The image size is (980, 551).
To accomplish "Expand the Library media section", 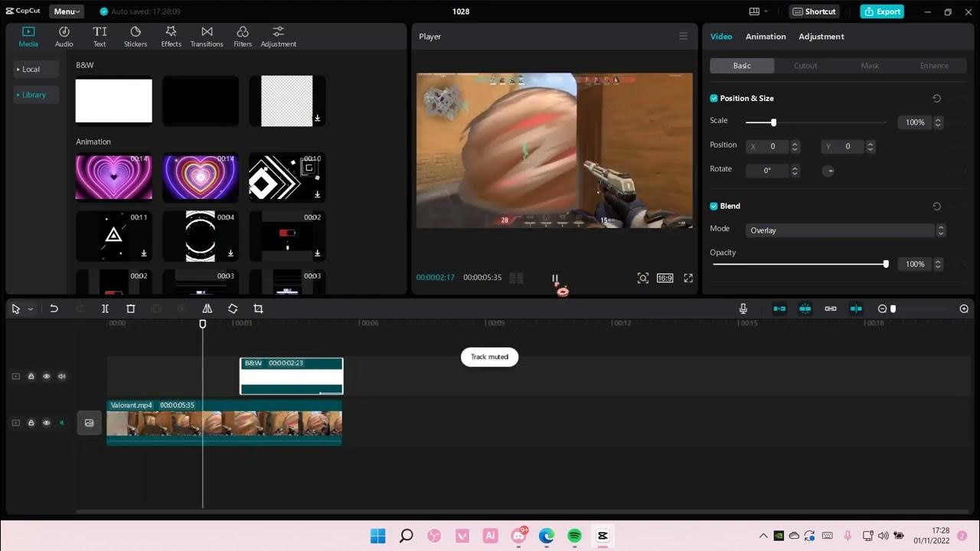I will (x=35, y=95).
